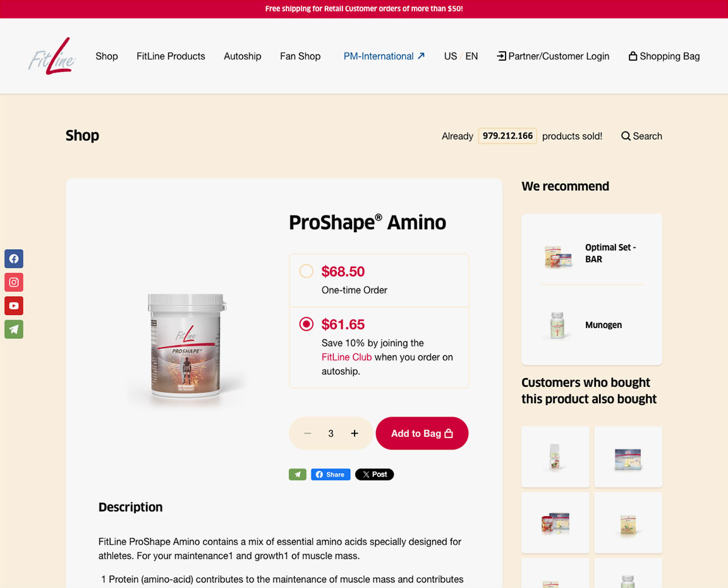This screenshot has height=588, width=728.
Task: Open the Autoship menu item
Action: (243, 56)
